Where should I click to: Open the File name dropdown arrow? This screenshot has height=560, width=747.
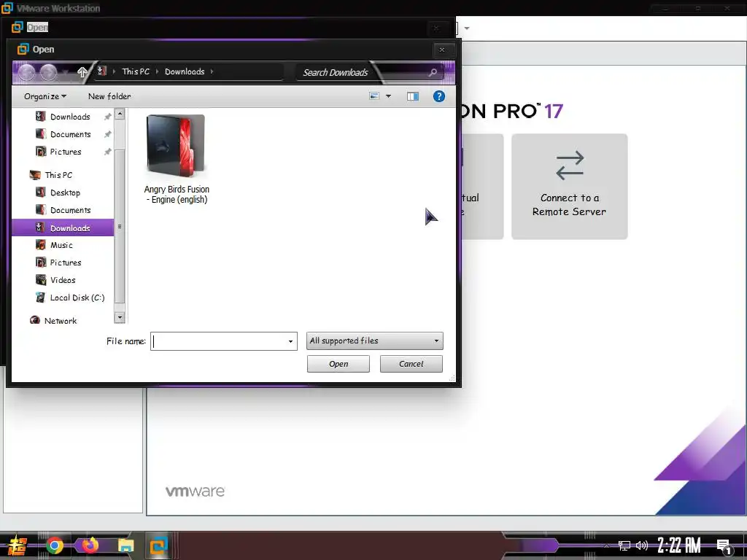(x=290, y=341)
